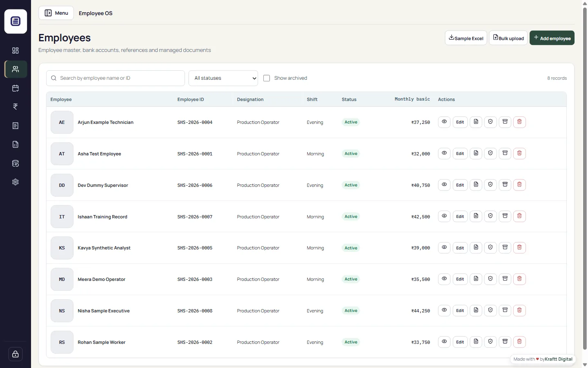588x368 pixels.
Task: Archive Asha Test Employee
Action: (505, 153)
